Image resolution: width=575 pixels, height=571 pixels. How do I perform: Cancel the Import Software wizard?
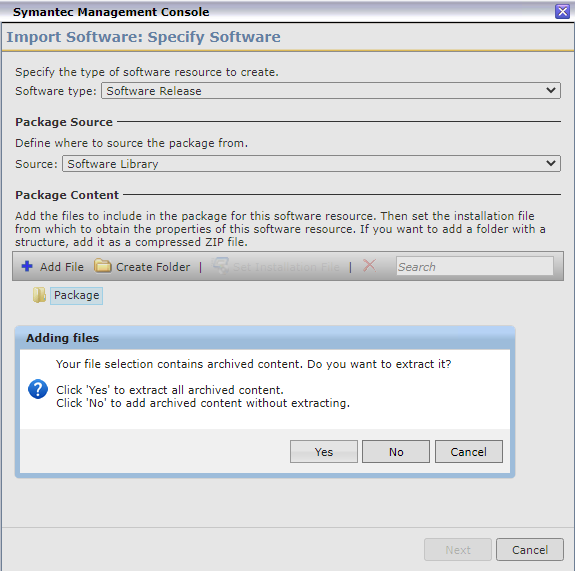[x=530, y=549]
